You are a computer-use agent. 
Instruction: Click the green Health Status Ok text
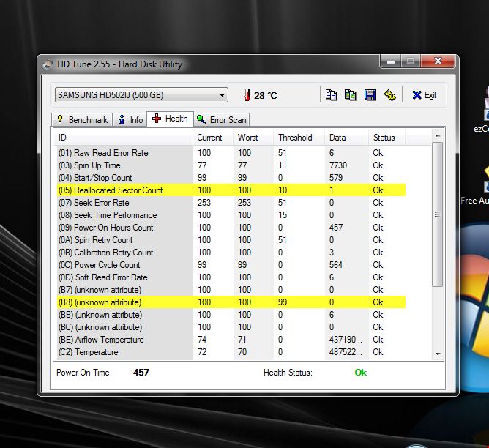pos(360,373)
